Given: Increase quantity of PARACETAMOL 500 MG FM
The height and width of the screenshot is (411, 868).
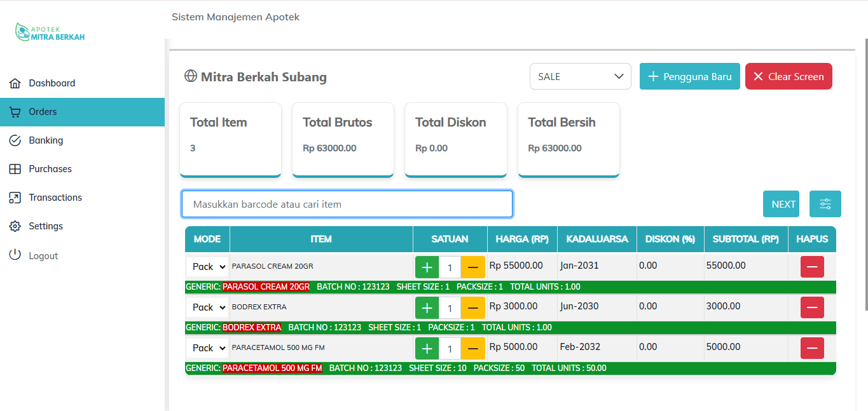Looking at the screenshot, I should pos(427,349).
